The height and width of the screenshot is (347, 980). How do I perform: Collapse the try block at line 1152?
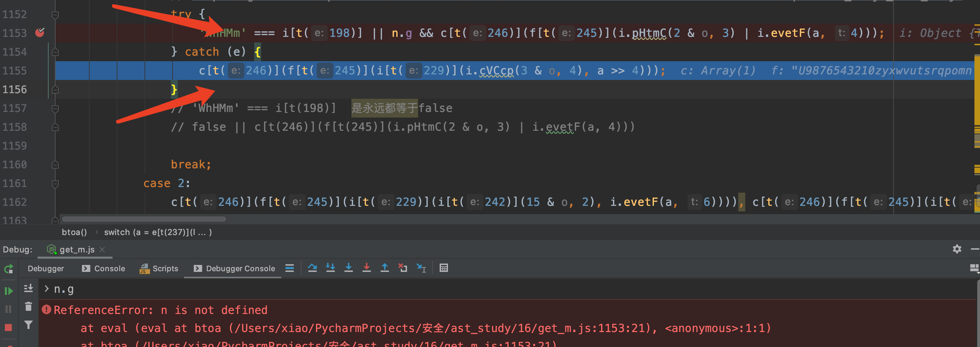pos(55,15)
